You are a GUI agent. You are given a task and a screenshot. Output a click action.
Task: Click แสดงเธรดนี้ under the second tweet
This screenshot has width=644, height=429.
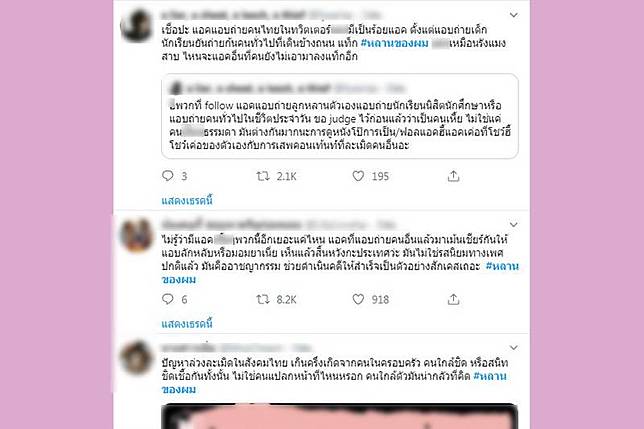coord(187,323)
